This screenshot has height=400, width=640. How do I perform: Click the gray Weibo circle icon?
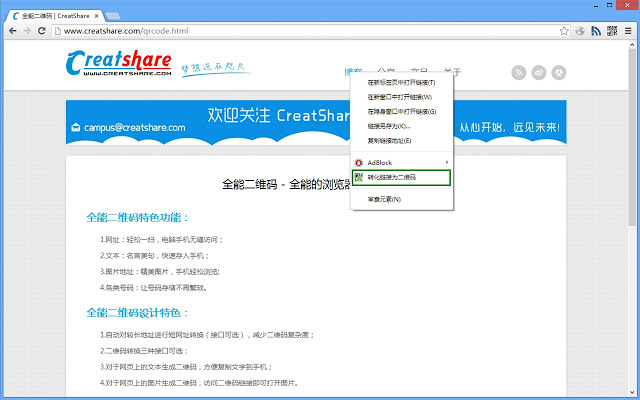click(539, 73)
